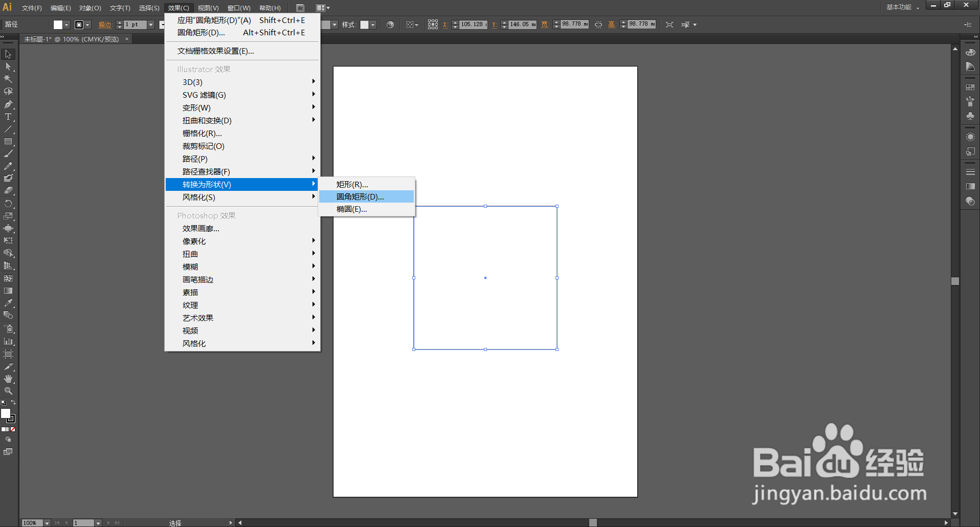Click the 样式 style swatch
This screenshot has height=527, width=980.
click(364, 25)
